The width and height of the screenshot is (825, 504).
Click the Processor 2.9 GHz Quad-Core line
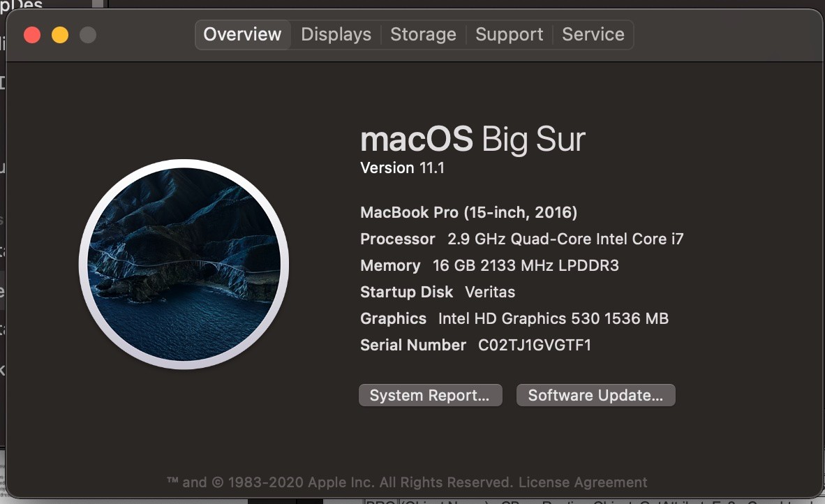click(x=521, y=239)
